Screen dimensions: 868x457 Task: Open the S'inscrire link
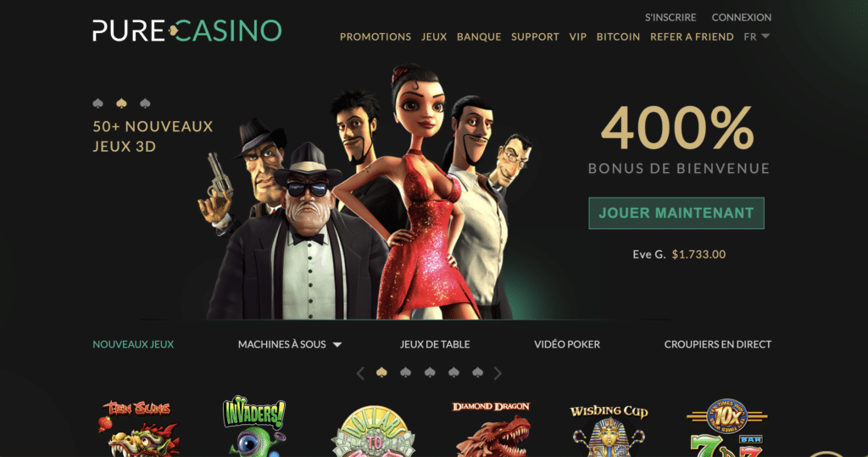670,17
